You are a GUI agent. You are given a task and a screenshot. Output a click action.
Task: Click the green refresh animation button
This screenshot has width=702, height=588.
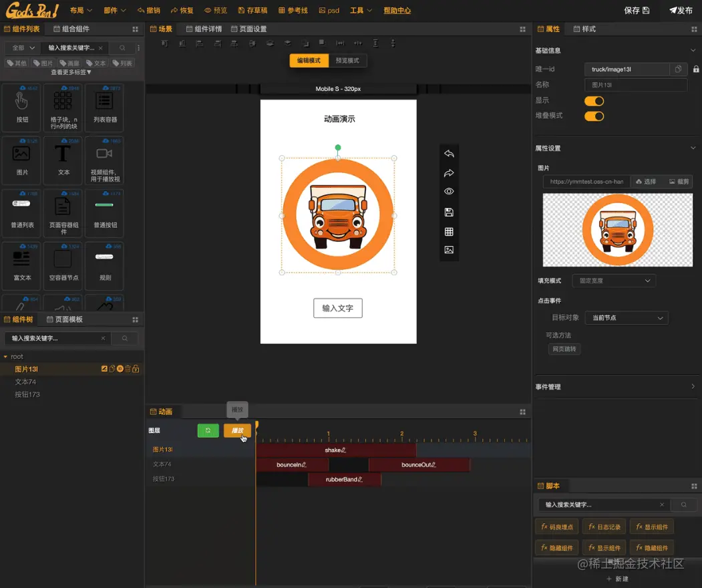tap(208, 430)
